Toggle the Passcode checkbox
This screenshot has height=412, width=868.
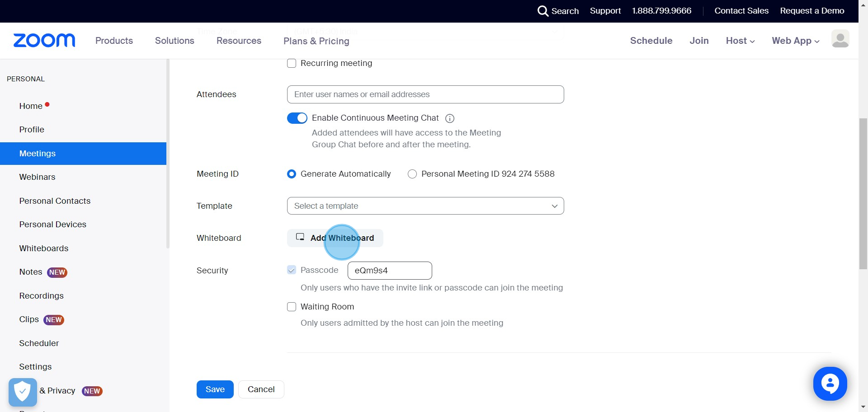point(292,270)
